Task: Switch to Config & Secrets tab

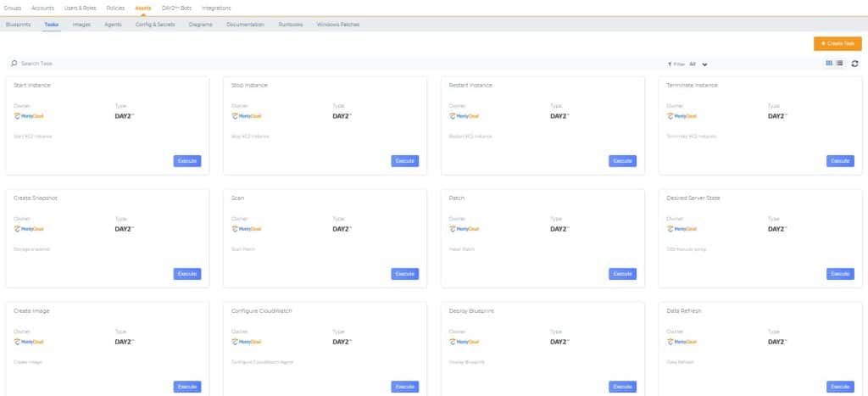Action: (x=155, y=25)
